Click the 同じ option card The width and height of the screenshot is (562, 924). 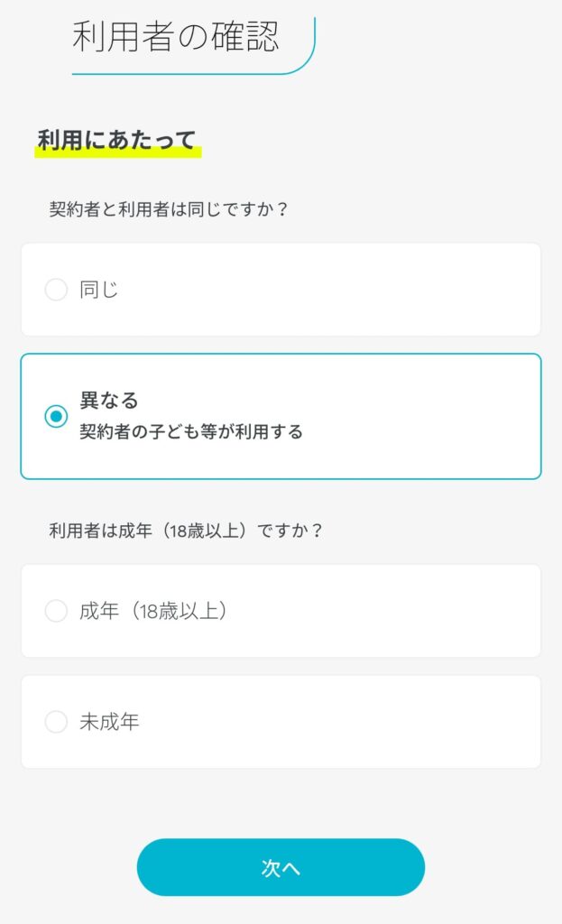point(281,290)
